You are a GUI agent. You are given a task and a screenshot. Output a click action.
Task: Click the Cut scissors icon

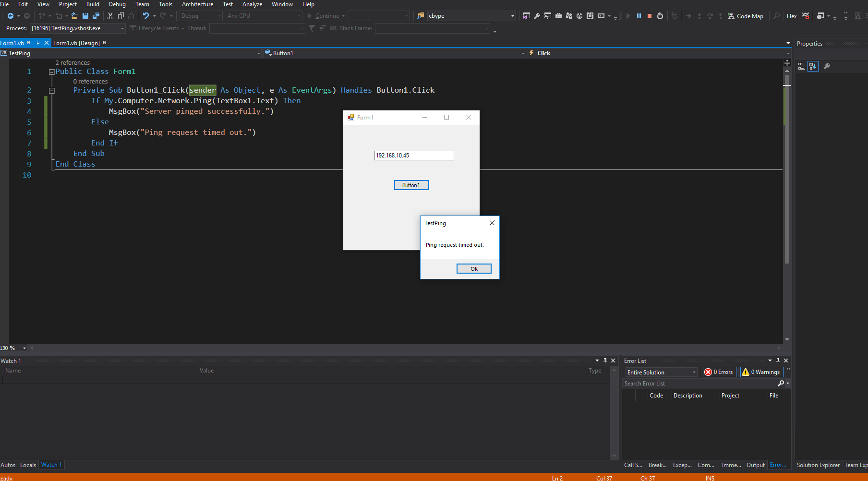[x=110, y=16]
